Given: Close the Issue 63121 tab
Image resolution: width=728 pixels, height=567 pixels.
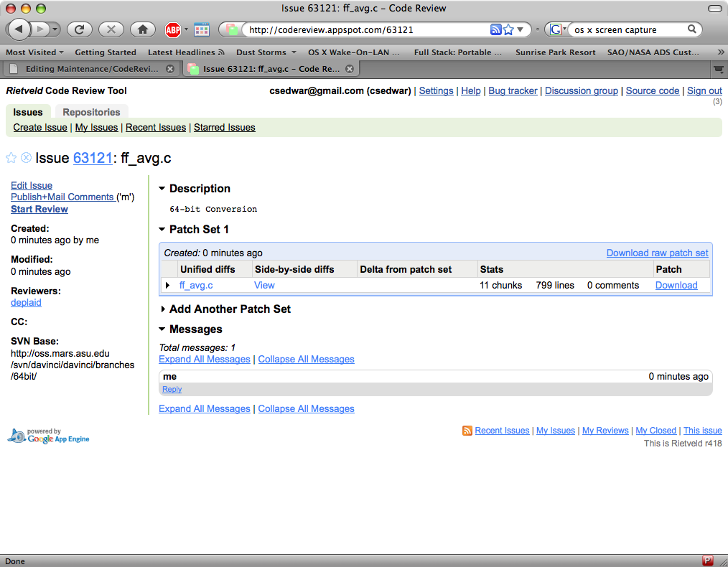Looking at the screenshot, I should click(x=350, y=69).
